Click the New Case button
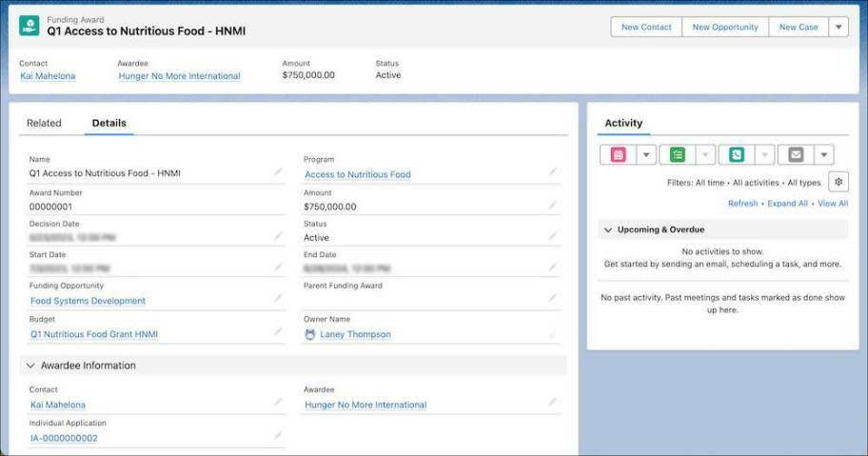 799,27
